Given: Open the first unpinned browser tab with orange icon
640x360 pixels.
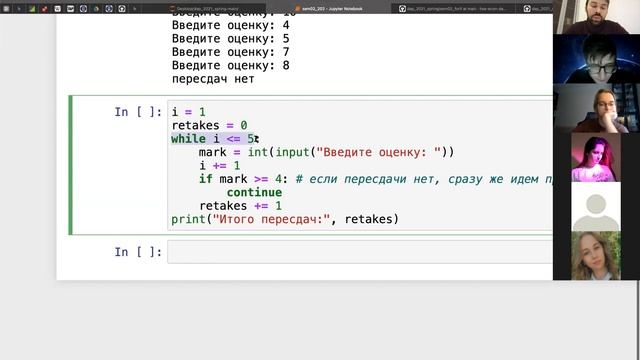Looking at the screenshot, I should pyautogui.click(x=204, y=8).
